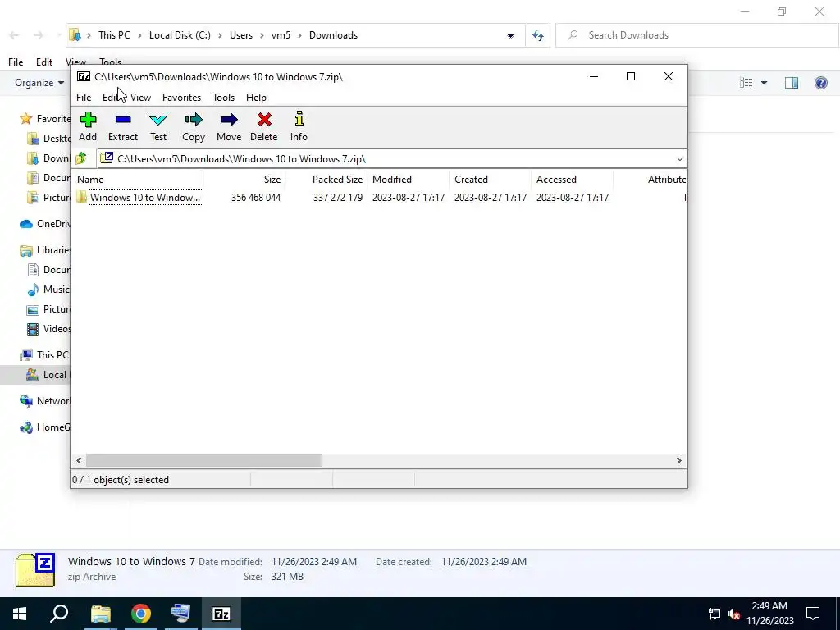Open the Organize dropdown in Explorer
Image resolution: width=840 pixels, height=630 pixels.
(39, 83)
